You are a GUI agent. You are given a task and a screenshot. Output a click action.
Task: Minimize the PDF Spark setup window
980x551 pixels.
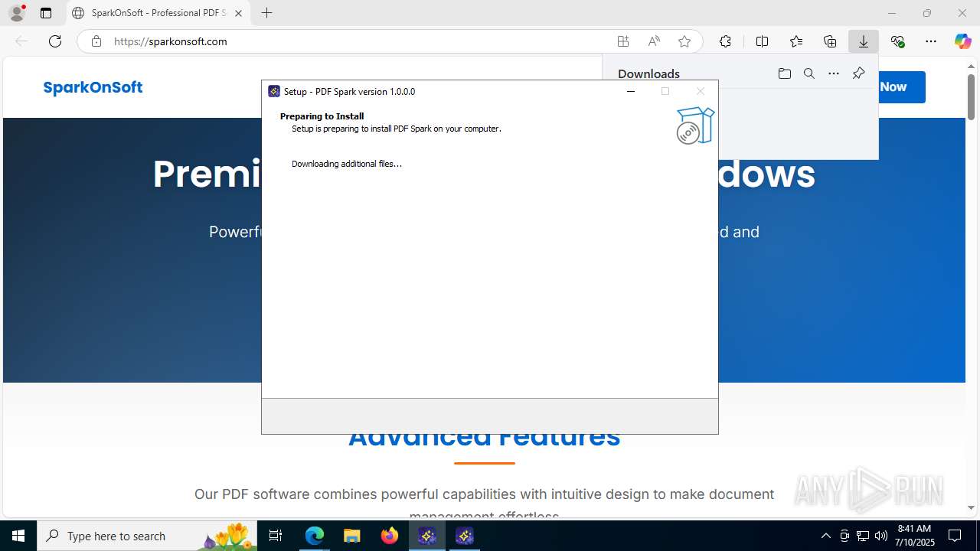(631, 91)
